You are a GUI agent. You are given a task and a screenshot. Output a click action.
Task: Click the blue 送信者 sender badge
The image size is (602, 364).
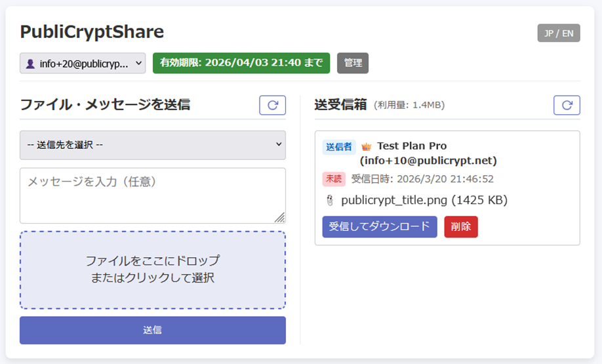pos(338,147)
